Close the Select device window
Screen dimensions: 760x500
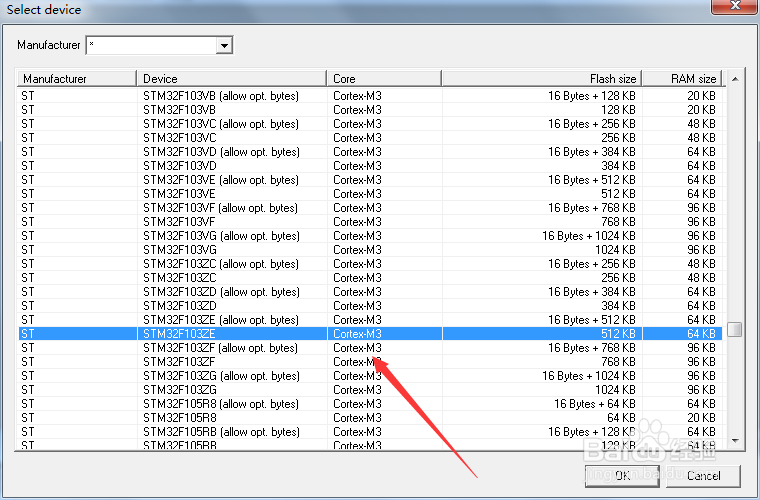[x=734, y=6]
